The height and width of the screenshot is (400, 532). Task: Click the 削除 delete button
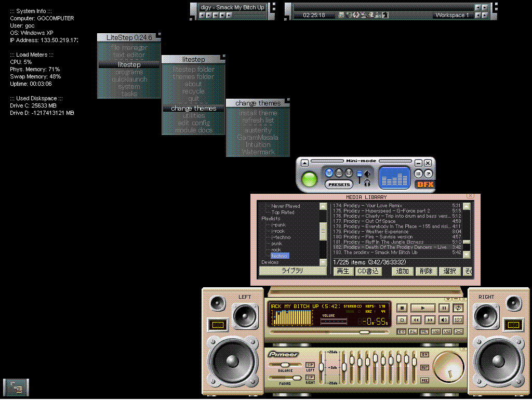coord(426,271)
